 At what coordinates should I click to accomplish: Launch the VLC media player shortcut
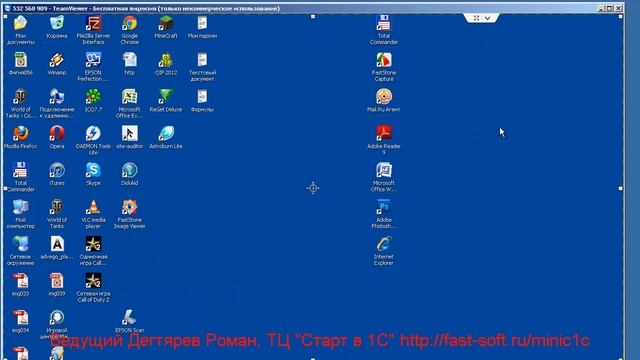[x=93, y=207]
